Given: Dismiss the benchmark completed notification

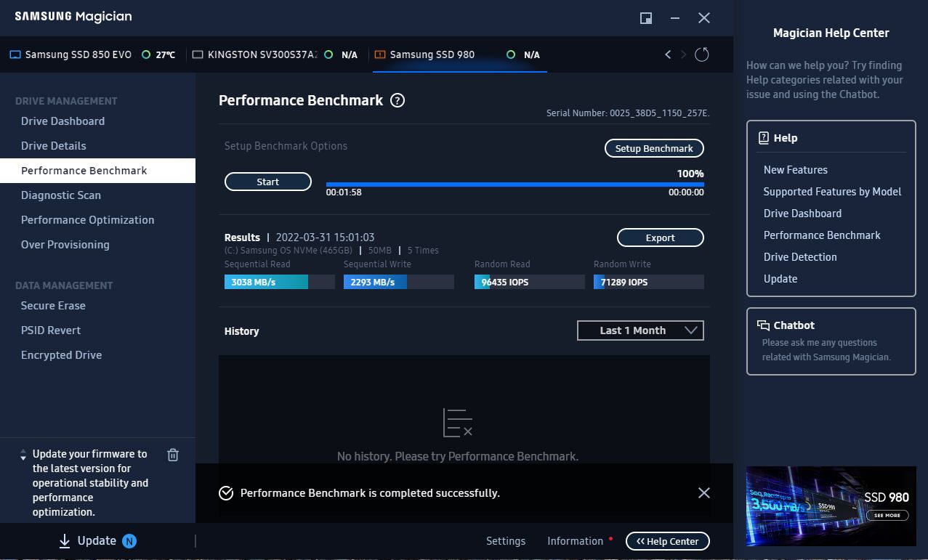Looking at the screenshot, I should pos(703,492).
